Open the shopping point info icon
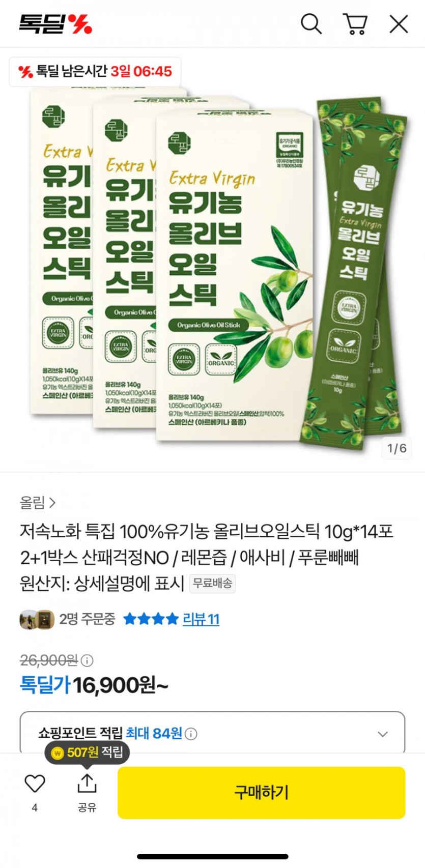Screen dimensions: 425x868 tap(191, 734)
